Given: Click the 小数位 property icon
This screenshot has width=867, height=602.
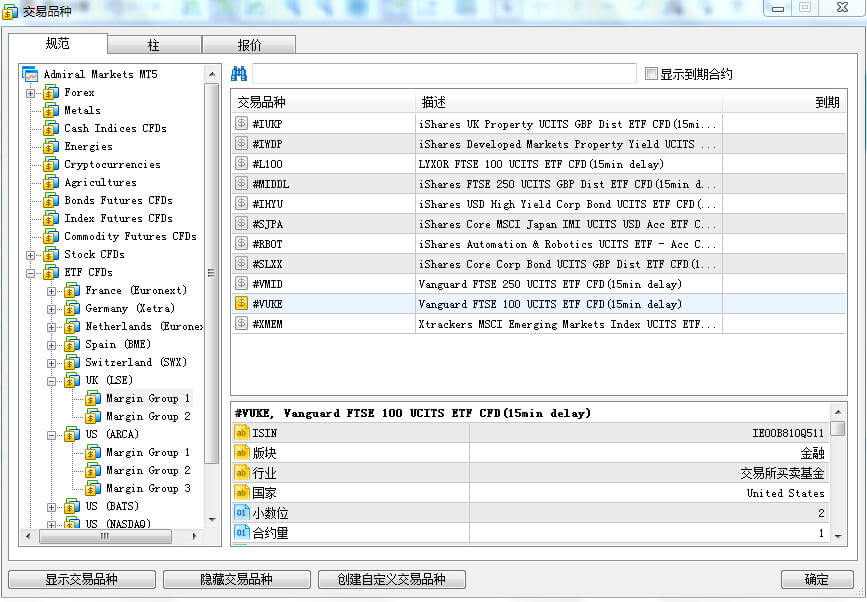Looking at the screenshot, I should click(x=242, y=513).
